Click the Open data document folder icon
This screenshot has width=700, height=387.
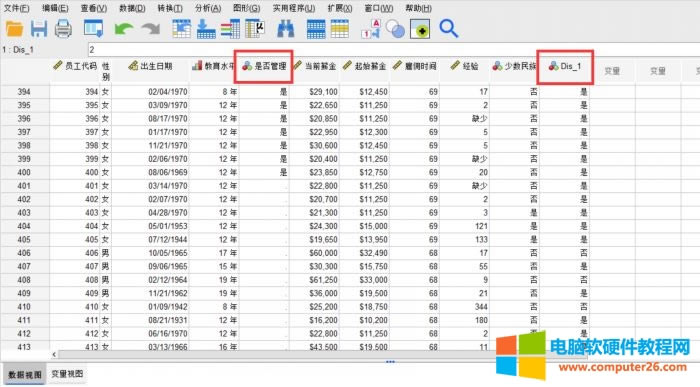[x=14, y=29]
